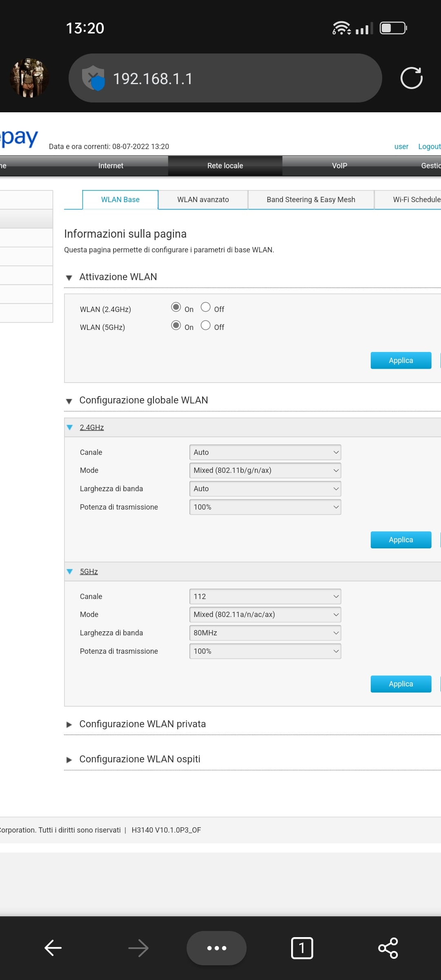Expand Configurazione WLAN privata section
Screen dimensions: 441x980
(142, 724)
